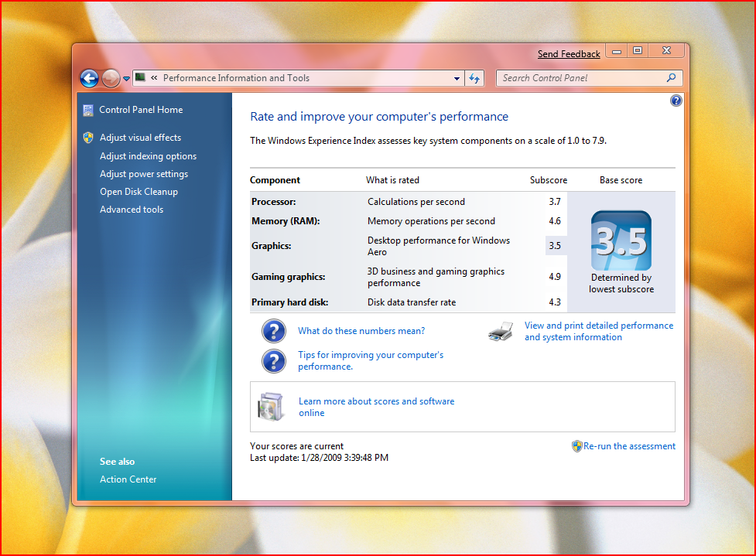Click the shield icon next to Re-run

tap(577, 446)
